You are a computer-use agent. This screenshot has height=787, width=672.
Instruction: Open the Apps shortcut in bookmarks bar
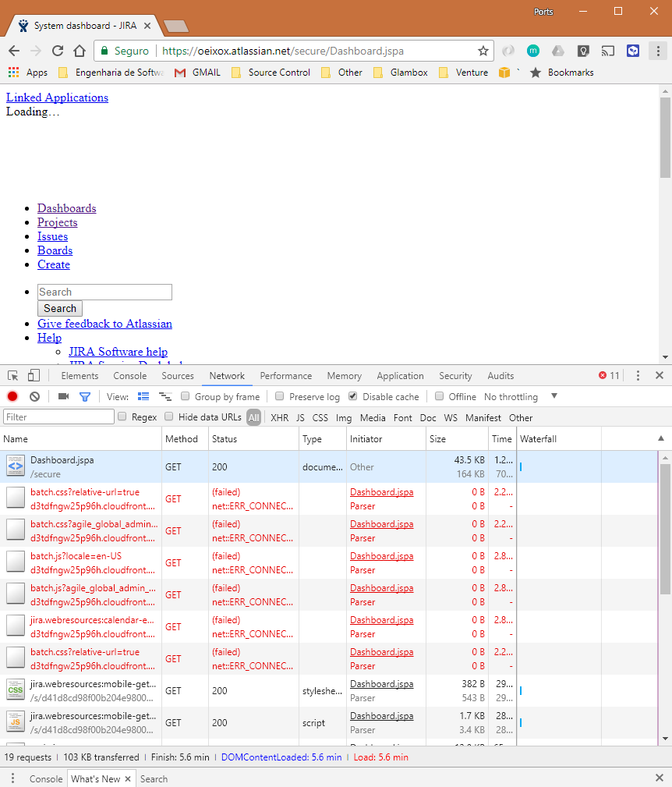tap(28, 73)
